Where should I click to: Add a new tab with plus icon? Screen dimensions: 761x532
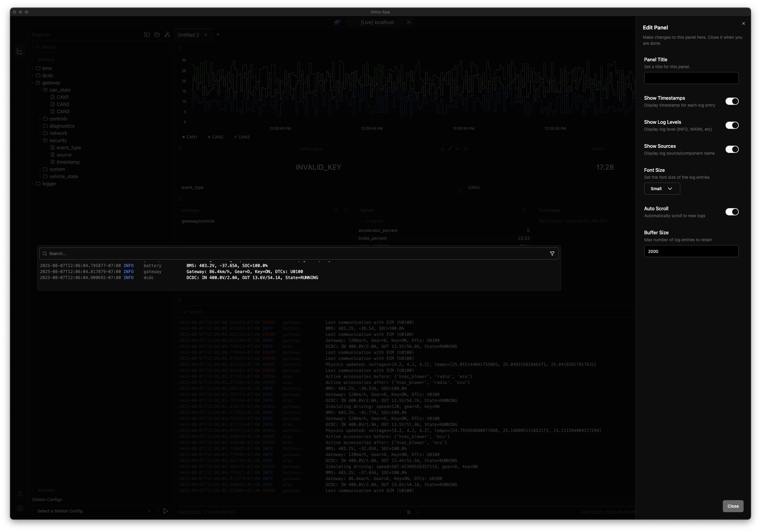coord(218,35)
